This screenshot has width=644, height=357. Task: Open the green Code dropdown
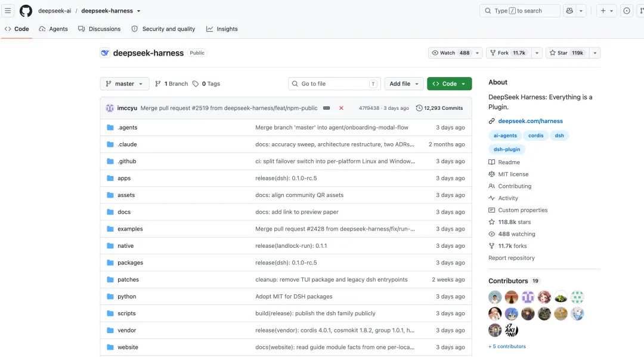coord(450,84)
